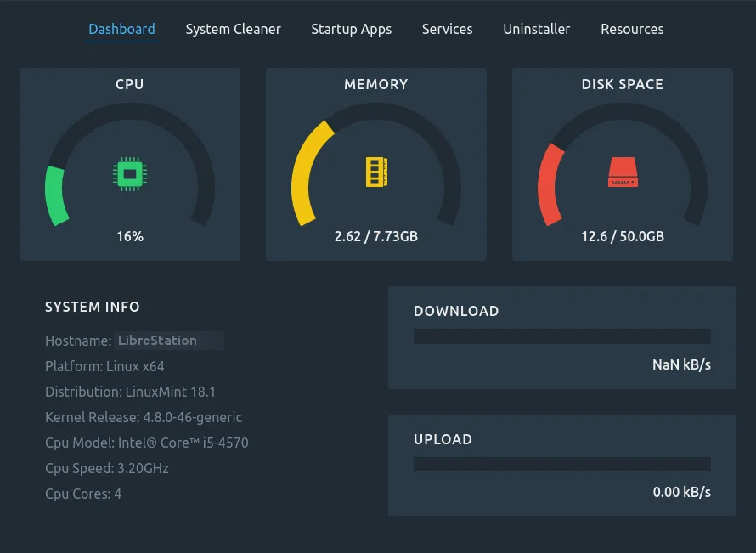Click the green CPU chip icon

(x=130, y=174)
